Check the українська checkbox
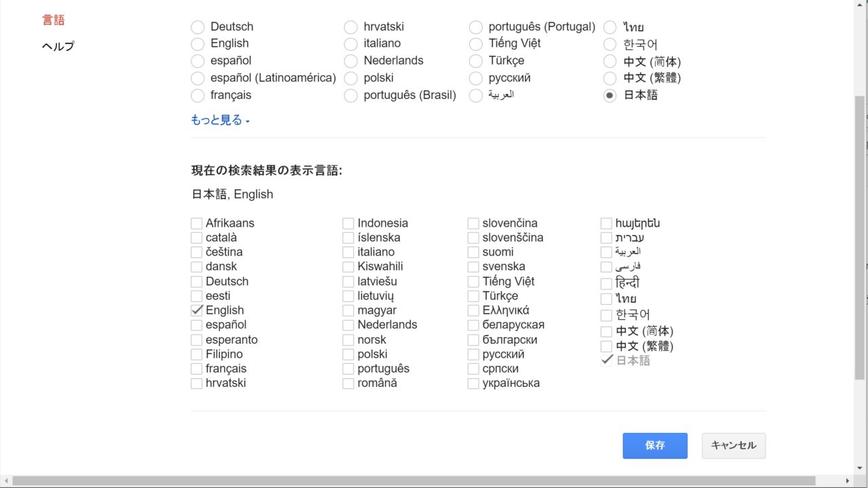The height and width of the screenshot is (488, 868). pyautogui.click(x=473, y=383)
